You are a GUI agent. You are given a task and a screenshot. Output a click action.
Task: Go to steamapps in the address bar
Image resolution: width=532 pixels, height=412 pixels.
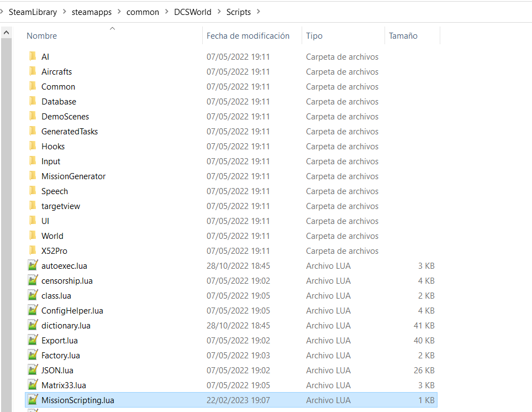(92, 12)
